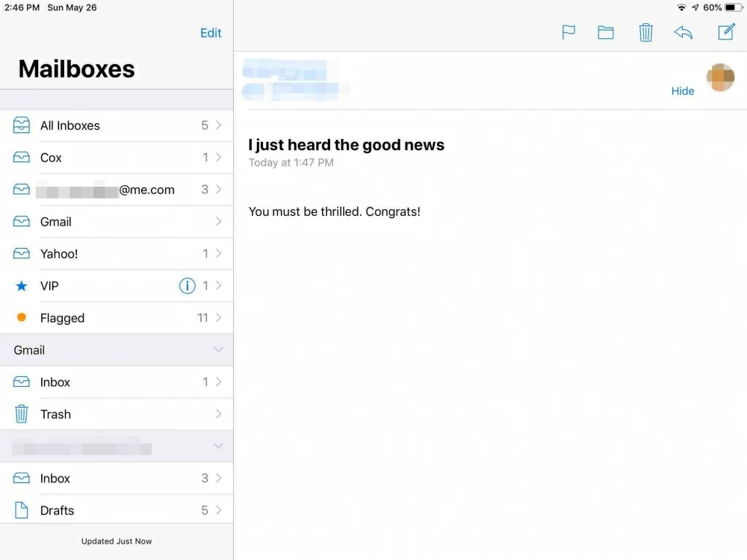Image resolution: width=747 pixels, height=560 pixels.
Task: Open Trash under Gmail account
Action: 117,414
